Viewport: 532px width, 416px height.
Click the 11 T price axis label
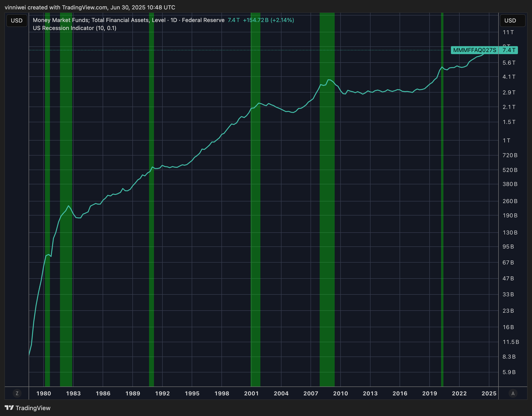[x=508, y=32]
